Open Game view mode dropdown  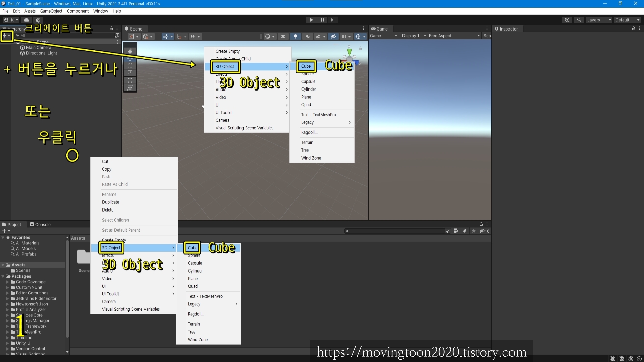(x=384, y=36)
